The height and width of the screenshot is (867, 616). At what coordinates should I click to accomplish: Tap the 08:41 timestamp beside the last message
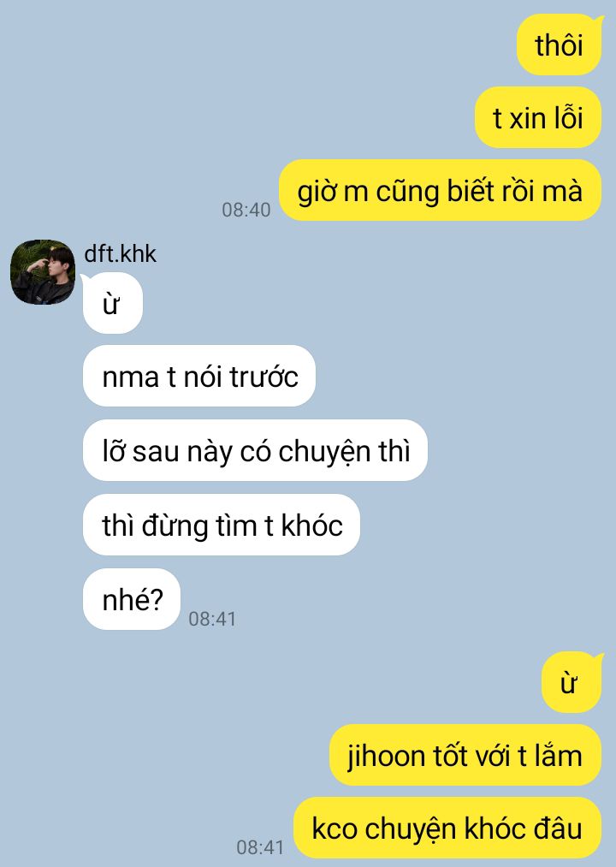260,847
